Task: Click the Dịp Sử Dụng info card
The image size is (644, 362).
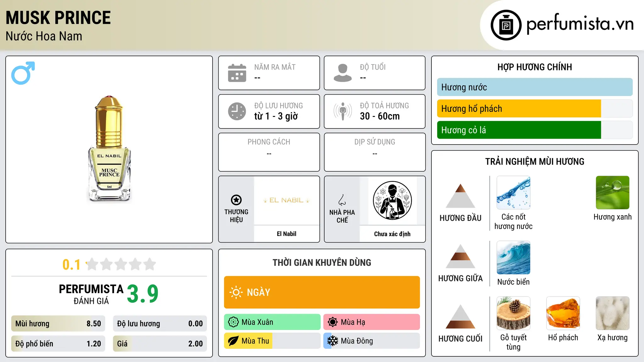Action: tap(375, 152)
